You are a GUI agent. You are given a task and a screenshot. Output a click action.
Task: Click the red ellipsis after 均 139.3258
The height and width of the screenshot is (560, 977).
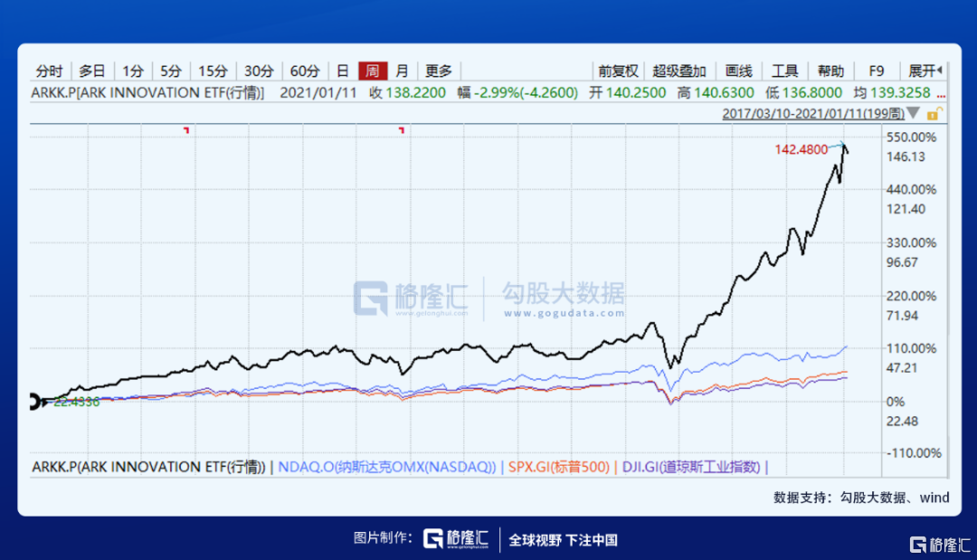tap(941, 95)
